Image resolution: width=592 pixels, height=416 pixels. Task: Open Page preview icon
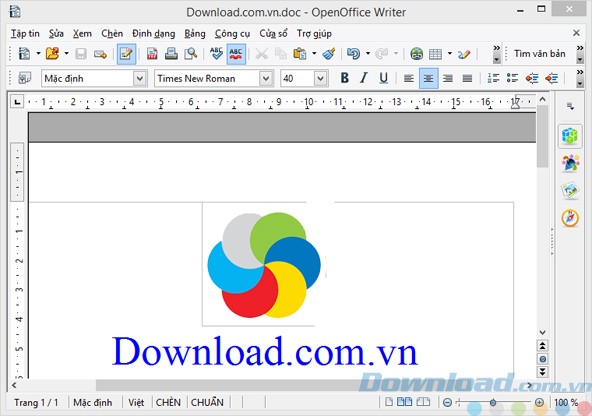[191, 54]
